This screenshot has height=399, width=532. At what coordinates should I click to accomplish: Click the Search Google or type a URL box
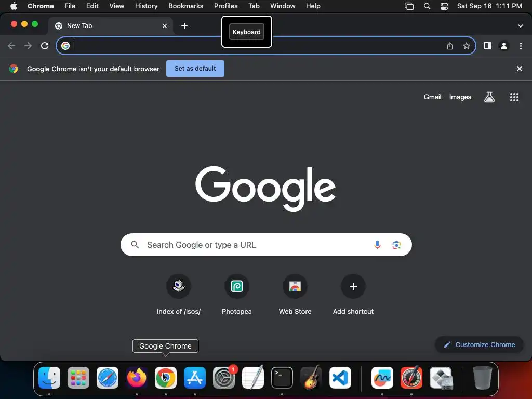[266, 245]
